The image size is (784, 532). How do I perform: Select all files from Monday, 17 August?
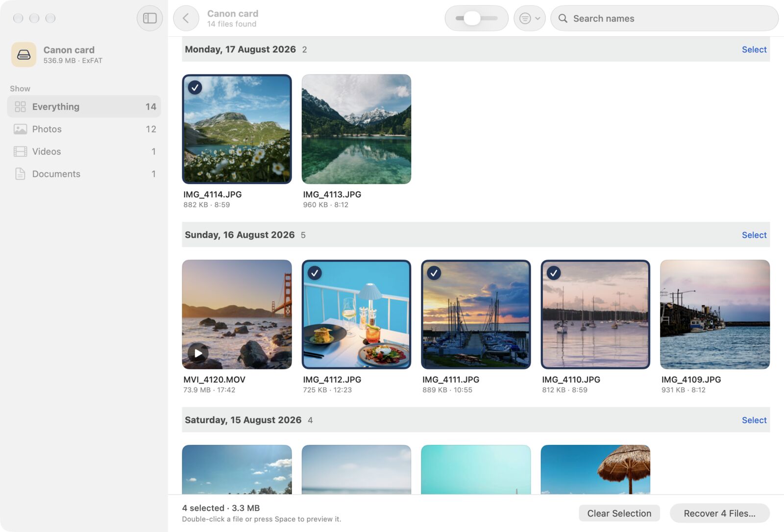click(x=754, y=49)
